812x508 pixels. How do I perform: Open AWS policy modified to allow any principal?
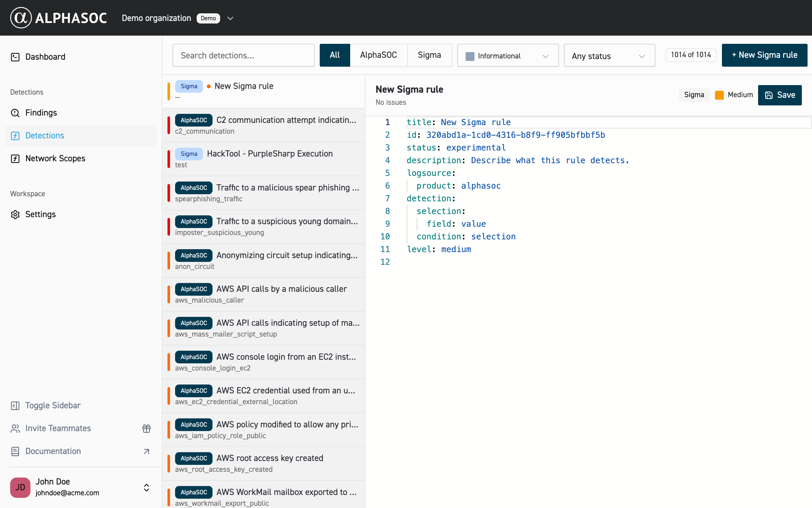[x=264, y=430]
